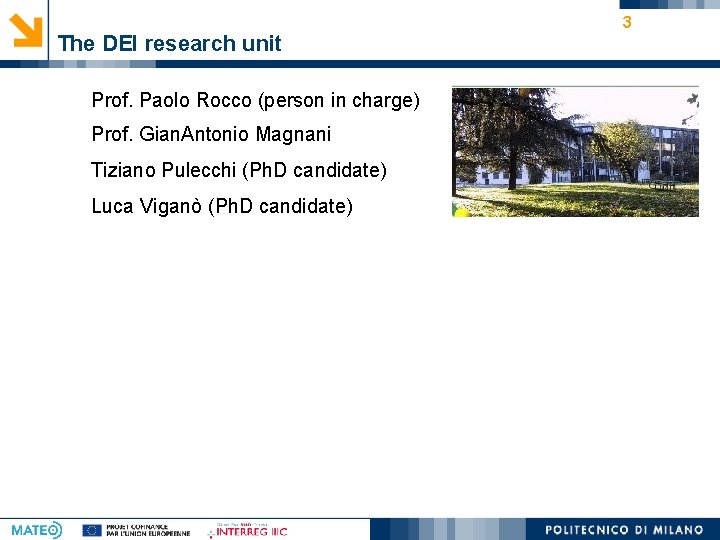Click the orange diagonal arrow icon
This screenshot has width=720, height=540.
[x=26, y=30]
